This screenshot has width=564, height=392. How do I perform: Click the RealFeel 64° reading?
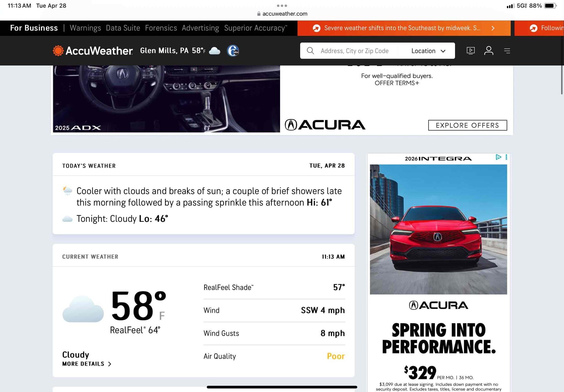coord(135,330)
